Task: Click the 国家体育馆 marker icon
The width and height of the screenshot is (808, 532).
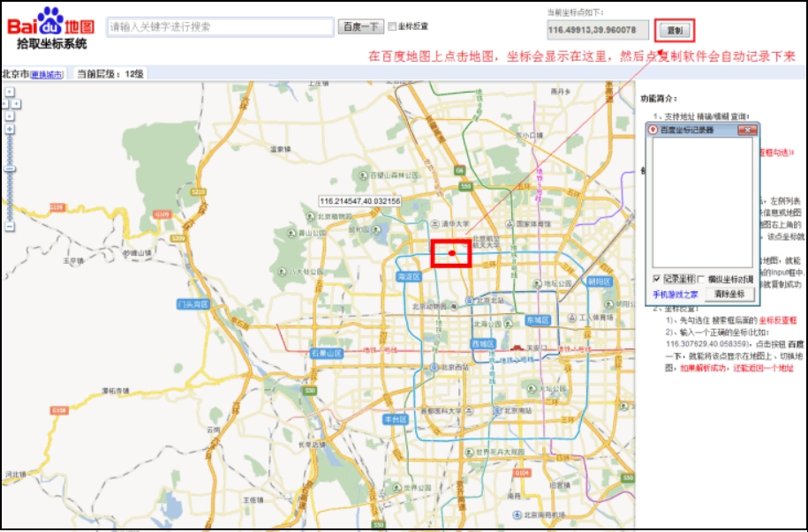Action: 510,223
